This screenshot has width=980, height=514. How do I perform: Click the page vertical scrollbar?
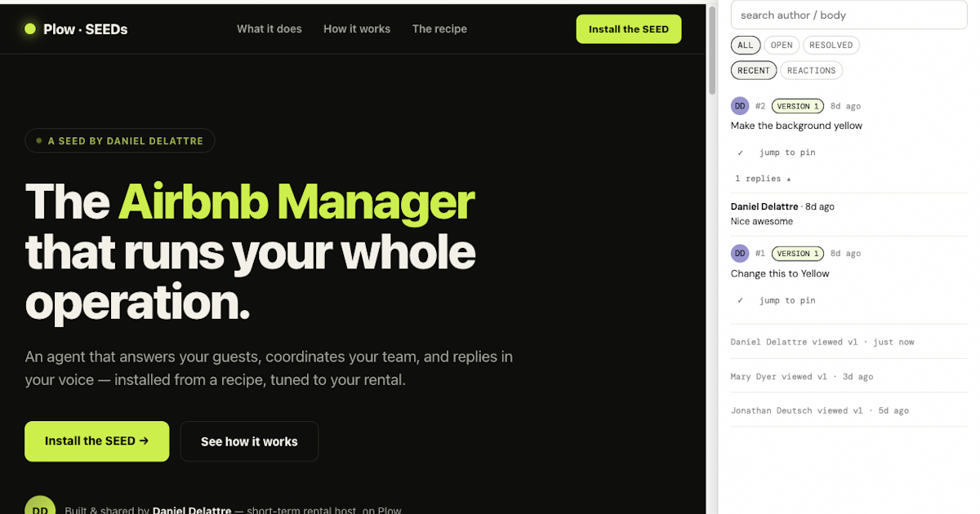point(712,49)
